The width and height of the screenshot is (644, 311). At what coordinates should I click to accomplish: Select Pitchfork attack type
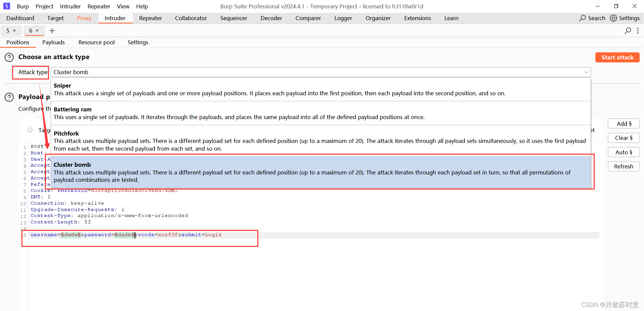click(321, 141)
